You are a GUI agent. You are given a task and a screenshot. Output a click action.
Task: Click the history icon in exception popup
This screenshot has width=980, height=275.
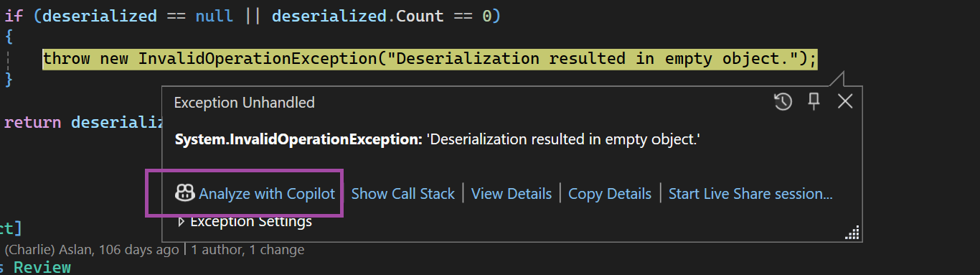click(x=783, y=102)
